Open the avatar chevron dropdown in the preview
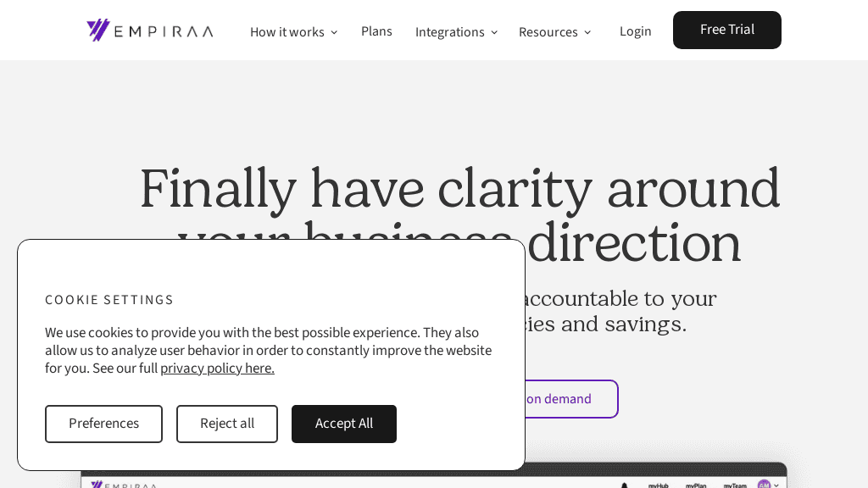 click(776, 485)
